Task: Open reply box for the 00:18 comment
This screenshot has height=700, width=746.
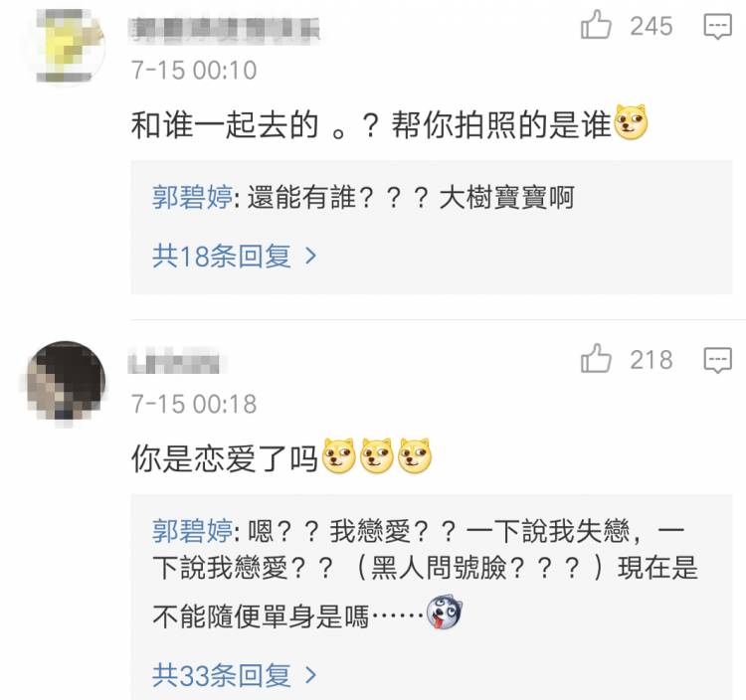Action: click(x=718, y=360)
